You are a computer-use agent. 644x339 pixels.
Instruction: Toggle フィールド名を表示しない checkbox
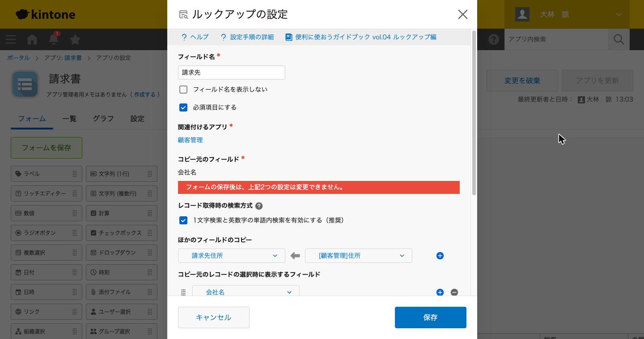tap(183, 90)
